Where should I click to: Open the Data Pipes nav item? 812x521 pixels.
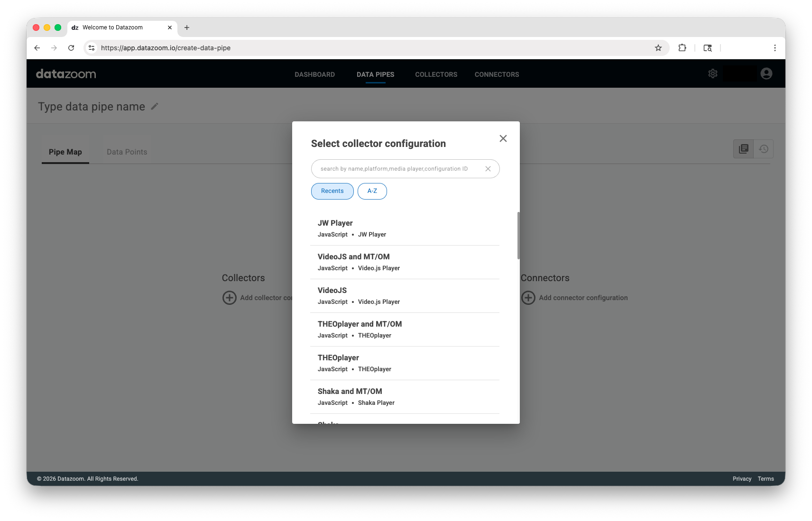pos(376,74)
